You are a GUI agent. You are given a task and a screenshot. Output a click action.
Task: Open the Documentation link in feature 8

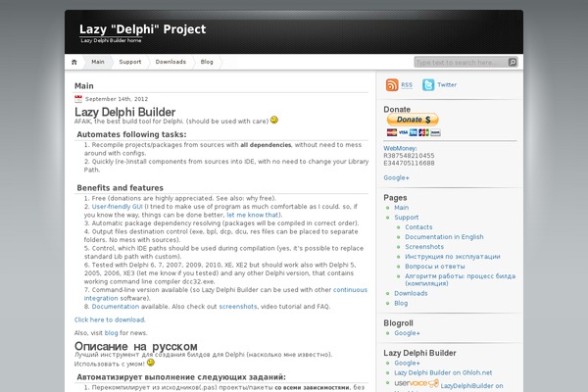(x=115, y=307)
